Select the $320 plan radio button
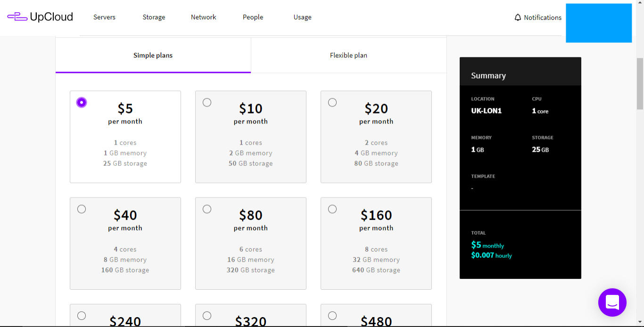The width and height of the screenshot is (644, 327). pos(207,315)
